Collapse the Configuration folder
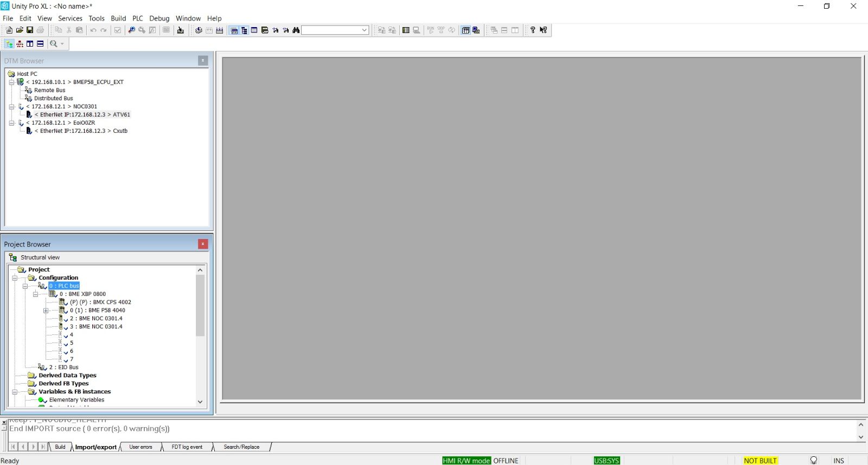Image resolution: width=868 pixels, height=465 pixels. tap(15, 278)
